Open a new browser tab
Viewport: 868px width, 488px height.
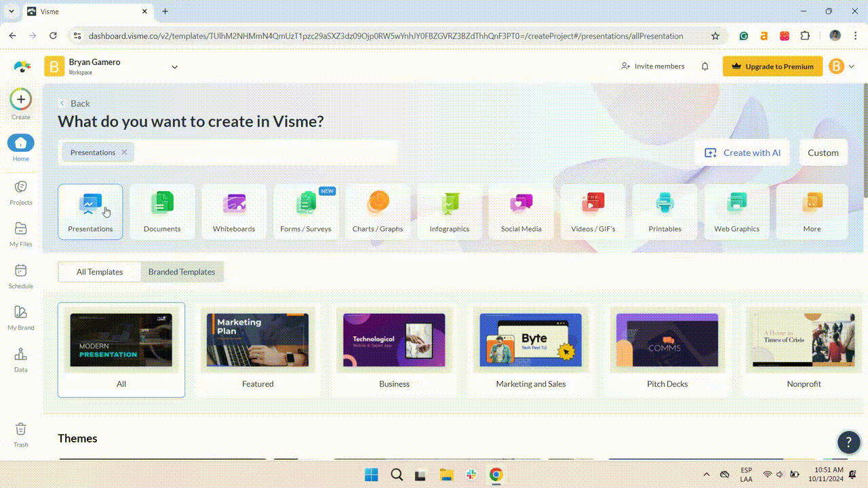tap(165, 12)
